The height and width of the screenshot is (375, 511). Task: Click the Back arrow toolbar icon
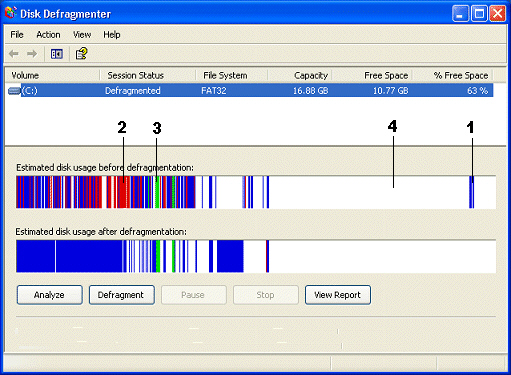14,54
